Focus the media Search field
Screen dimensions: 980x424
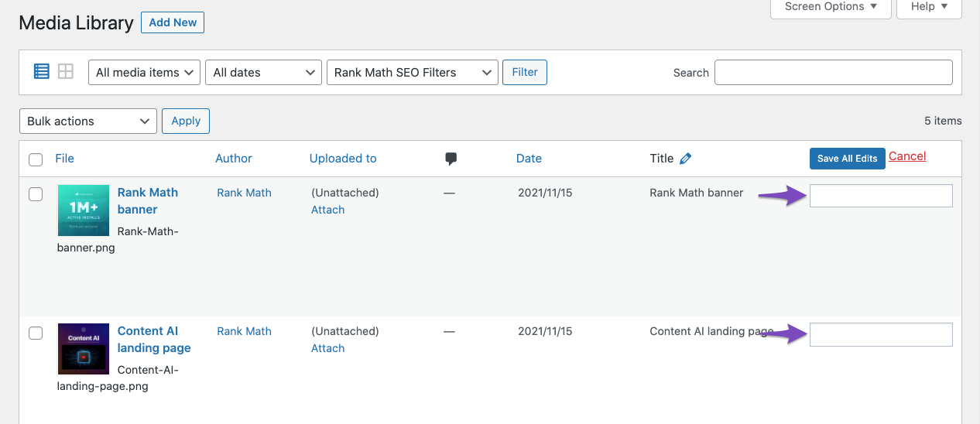pyautogui.click(x=834, y=72)
